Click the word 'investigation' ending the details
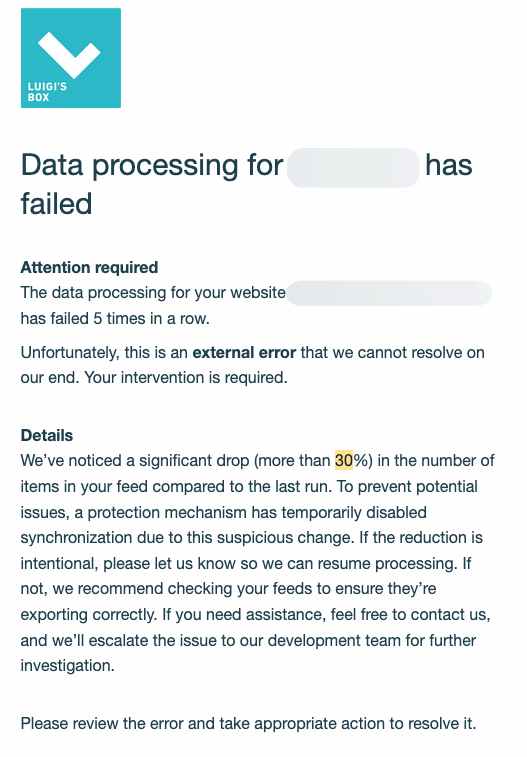This screenshot has width=527, height=757. [68, 666]
